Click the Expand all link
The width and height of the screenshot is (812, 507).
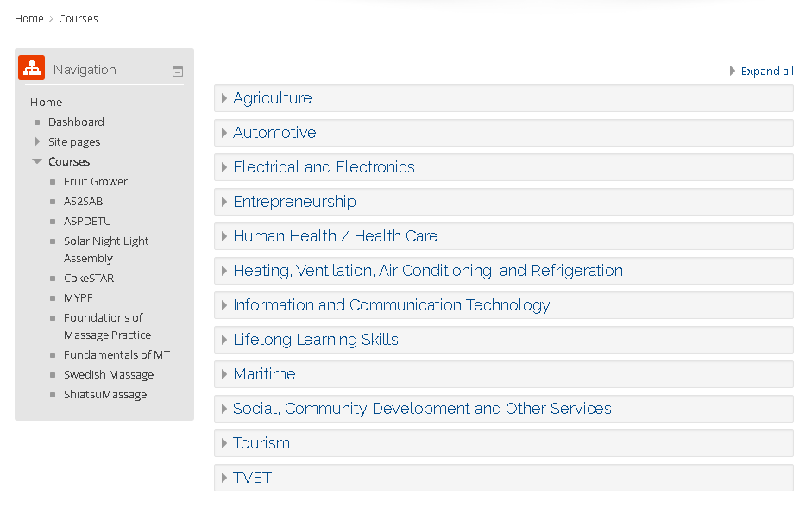pos(767,71)
